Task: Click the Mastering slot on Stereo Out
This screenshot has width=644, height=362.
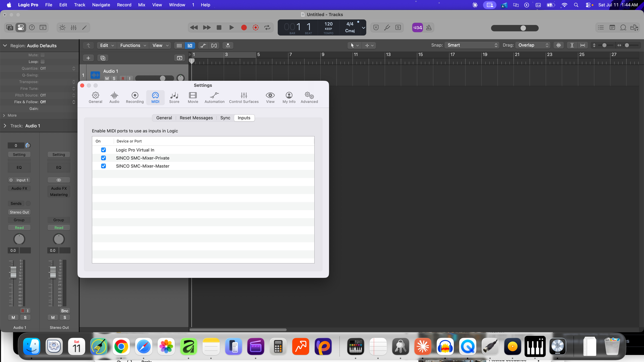Action: [59, 195]
